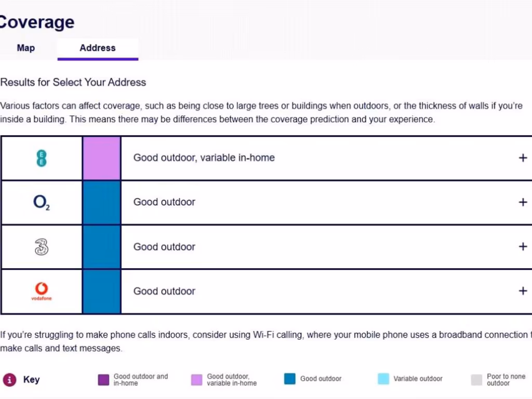The image size is (532, 399).
Task: Click the light blue Variable outdoor swatch
Action: pos(383,379)
